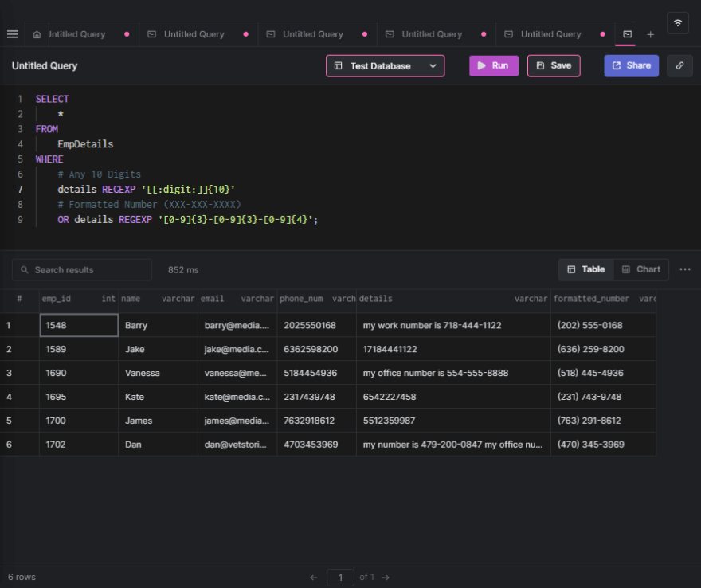The image size is (701, 588).
Task: Click the WHERE keyword in the editor
Action: (x=49, y=159)
